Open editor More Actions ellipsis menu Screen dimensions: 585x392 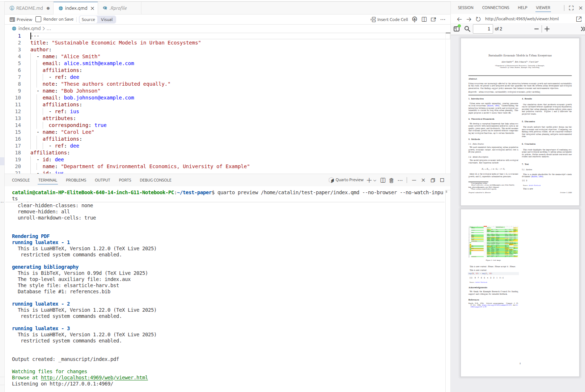click(x=443, y=20)
